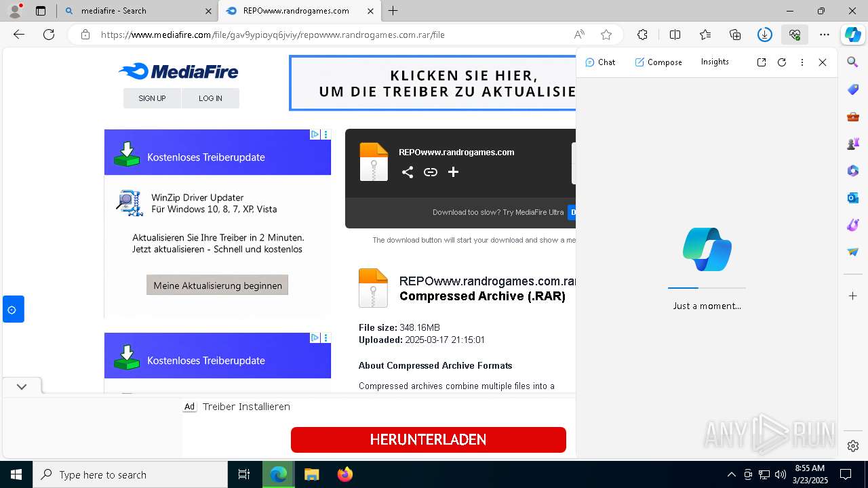Open sidebar Games chess icon
Viewport: 868px width, 488px height.
pos(853,144)
